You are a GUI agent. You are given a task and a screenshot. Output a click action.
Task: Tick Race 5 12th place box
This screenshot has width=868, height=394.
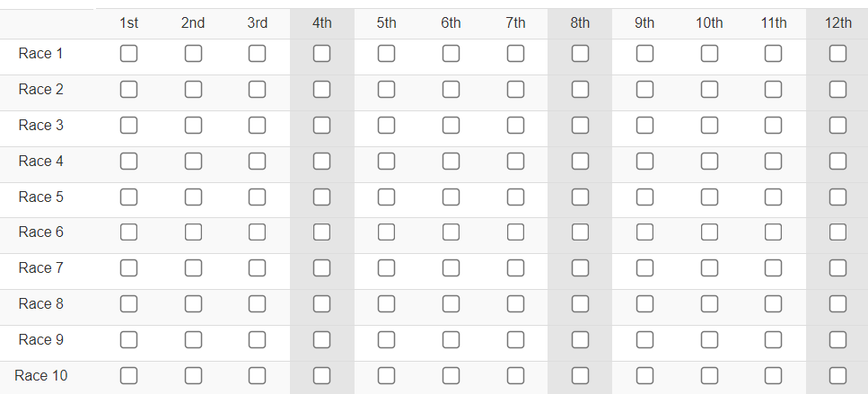coord(837,197)
